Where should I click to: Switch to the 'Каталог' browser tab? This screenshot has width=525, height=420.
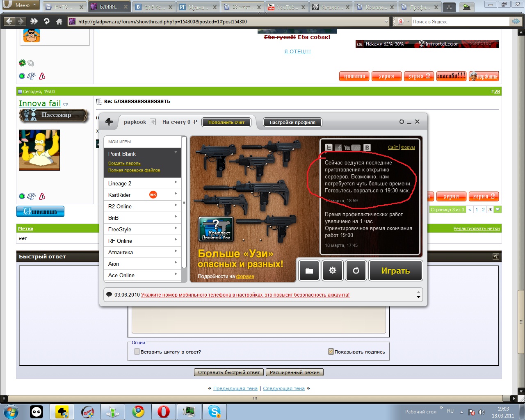[331, 7]
